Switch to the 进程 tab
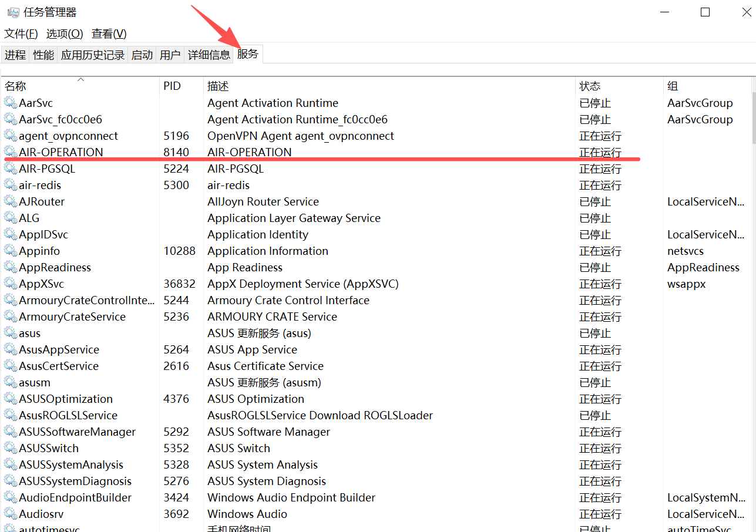 (15, 55)
